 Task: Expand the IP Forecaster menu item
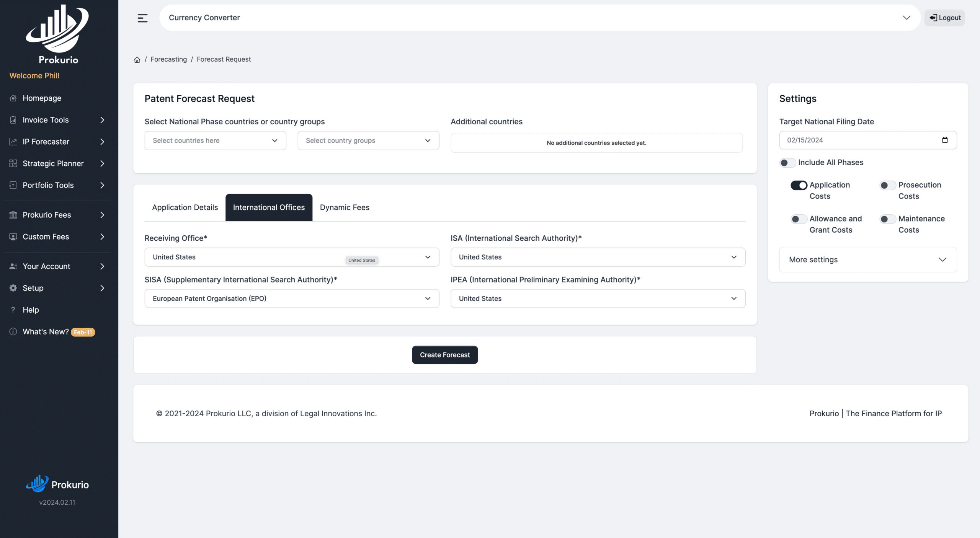(x=57, y=142)
